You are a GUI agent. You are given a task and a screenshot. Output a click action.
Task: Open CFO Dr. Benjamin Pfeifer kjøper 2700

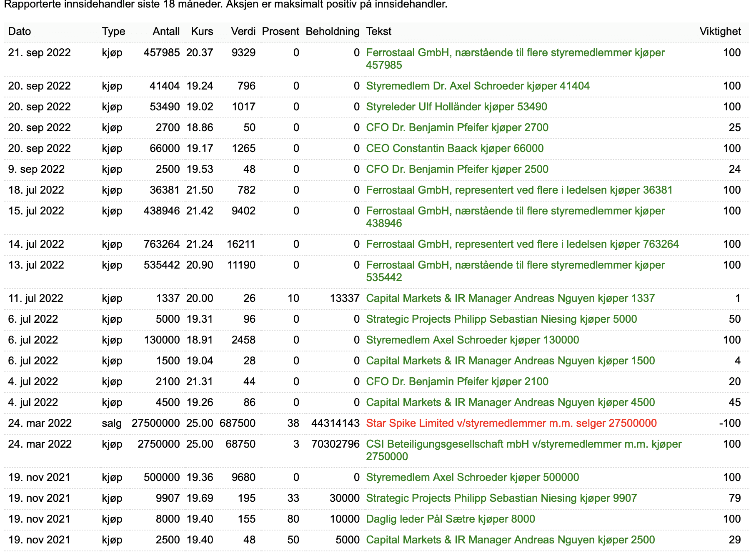(457, 128)
